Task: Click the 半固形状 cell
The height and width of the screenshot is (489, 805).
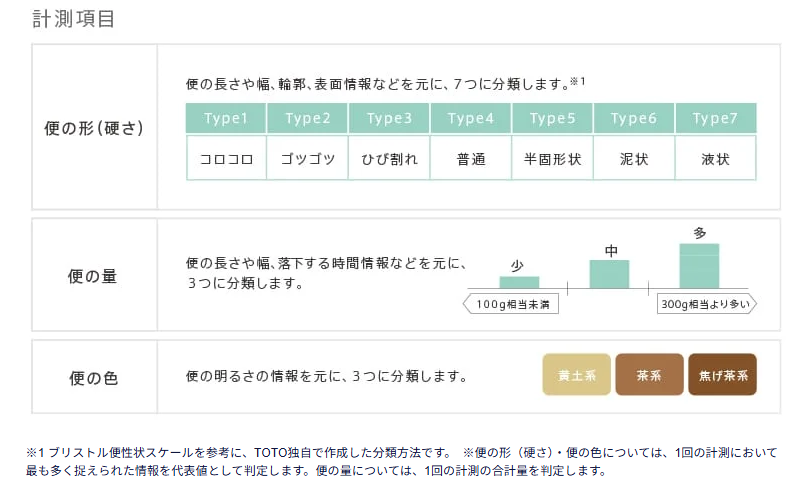Action: click(552, 158)
